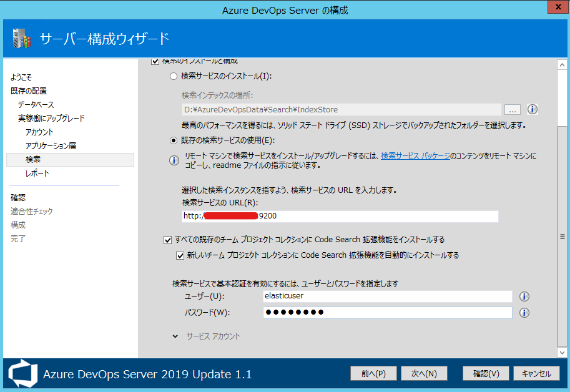Click the ユーザー input field
Viewport: 570px width, 392px height.
pos(388,296)
